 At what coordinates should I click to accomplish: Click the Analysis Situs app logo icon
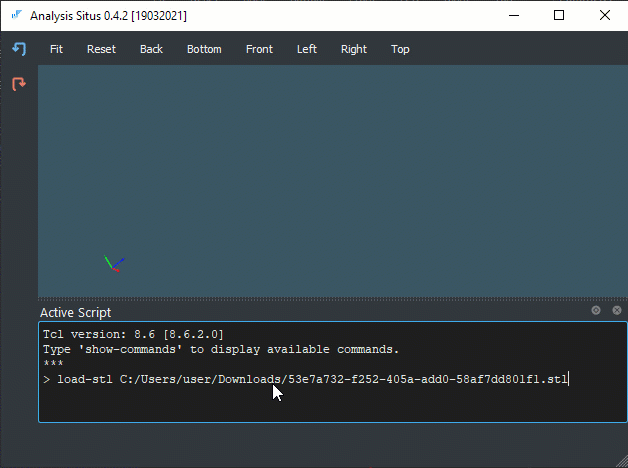click(16, 16)
